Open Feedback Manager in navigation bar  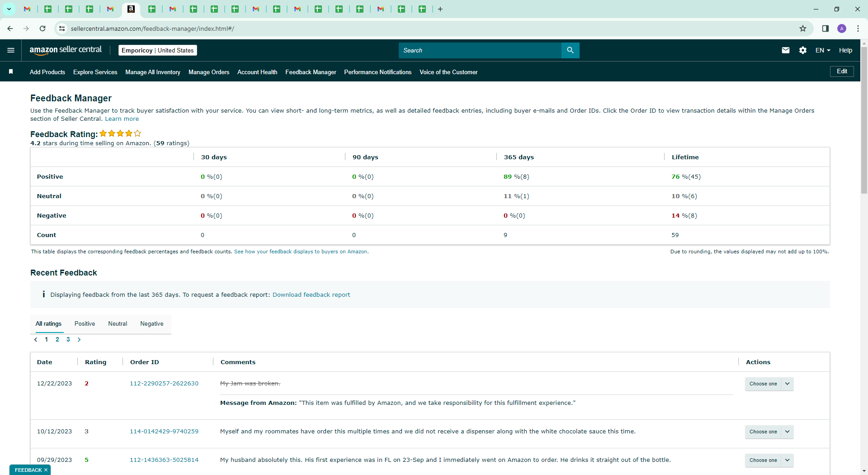[x=311, y=72]
